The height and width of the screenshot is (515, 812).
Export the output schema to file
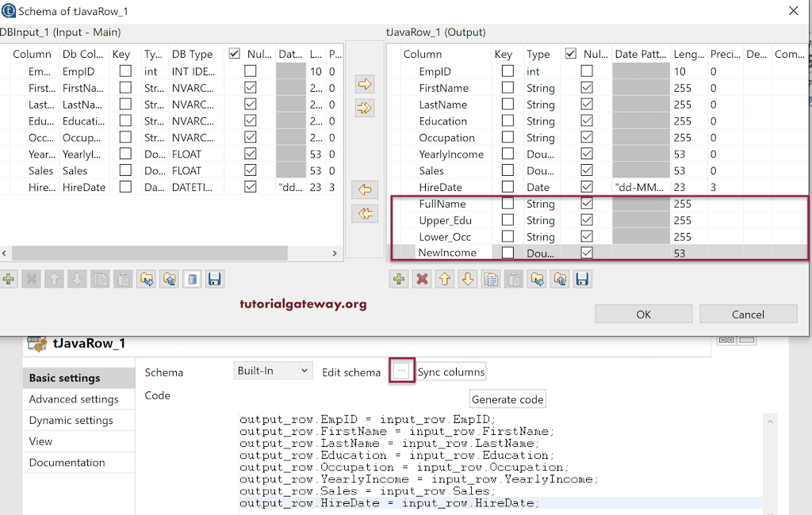tap(559, 278)
